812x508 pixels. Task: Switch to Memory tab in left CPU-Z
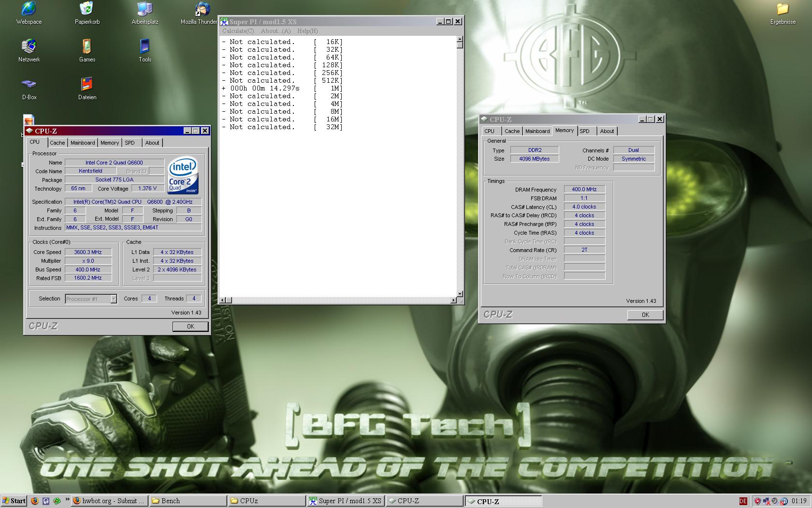tap(110, 143)
